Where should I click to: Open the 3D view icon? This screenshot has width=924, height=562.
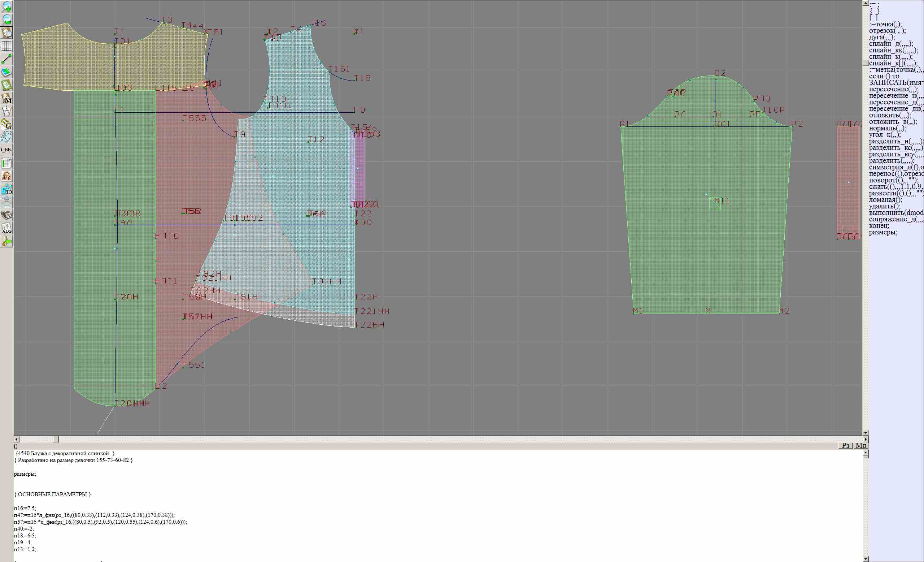pos(7,189)
